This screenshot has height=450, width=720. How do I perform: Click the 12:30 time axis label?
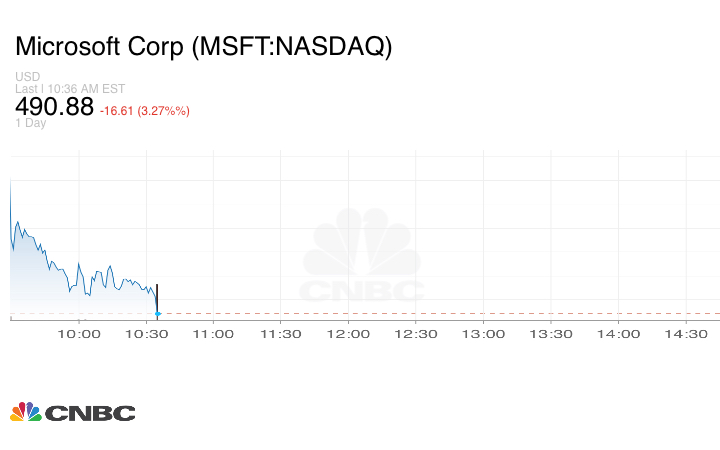tap(417, 334)
